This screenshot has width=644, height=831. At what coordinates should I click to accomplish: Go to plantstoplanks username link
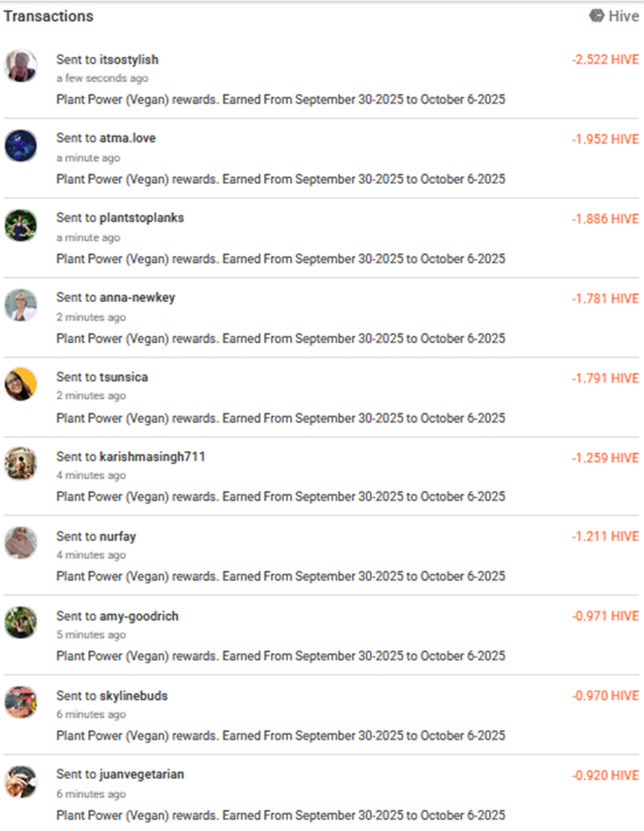(x=141, y=218)
